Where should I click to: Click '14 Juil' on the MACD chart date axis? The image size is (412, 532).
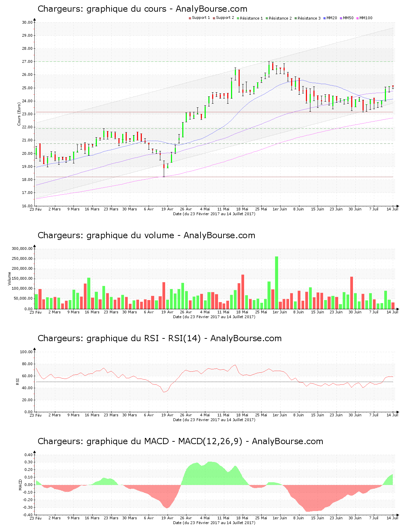click(392, 518)
